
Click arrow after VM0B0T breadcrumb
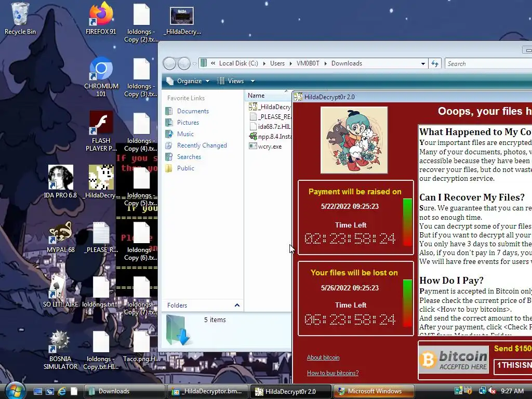point(325,63)
